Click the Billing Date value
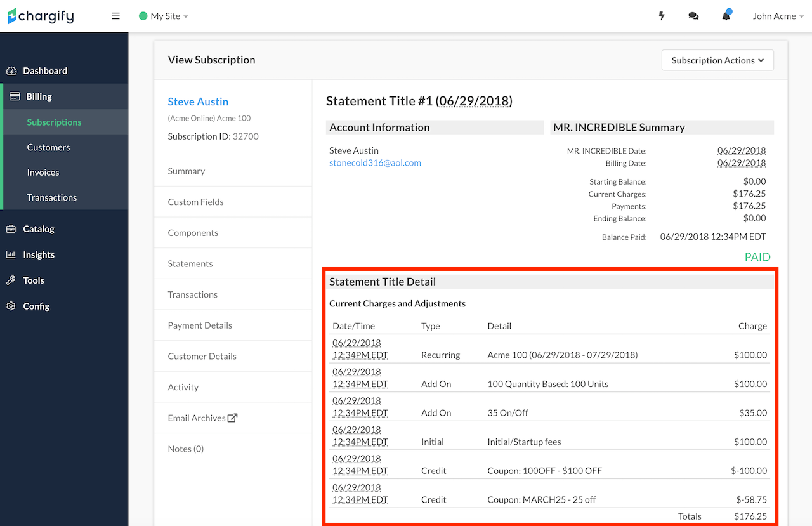This screenshot has width=812, height=526. click(x=742, y=162)
